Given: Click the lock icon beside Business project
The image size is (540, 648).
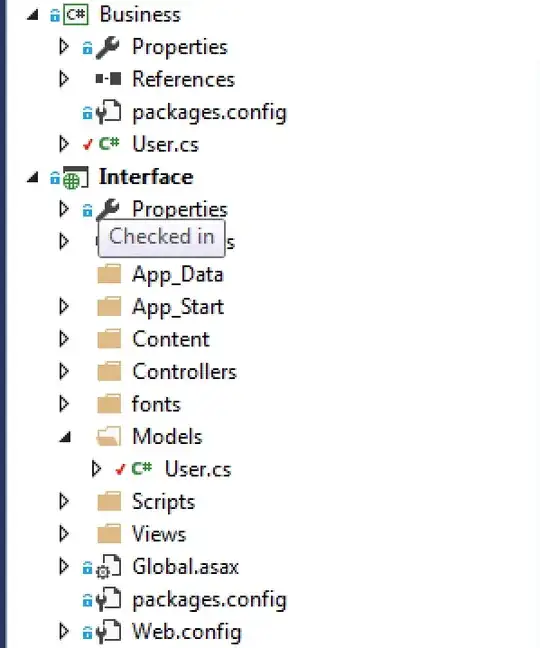Looking at the screenshot, I should [x=55, y=16].
